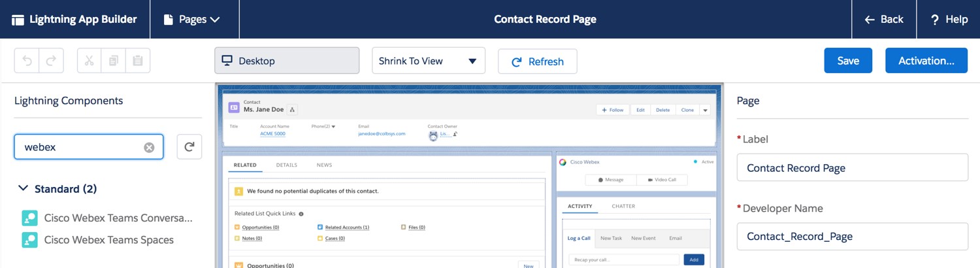
Task: Click the Save button
Action: coord(848,61)
